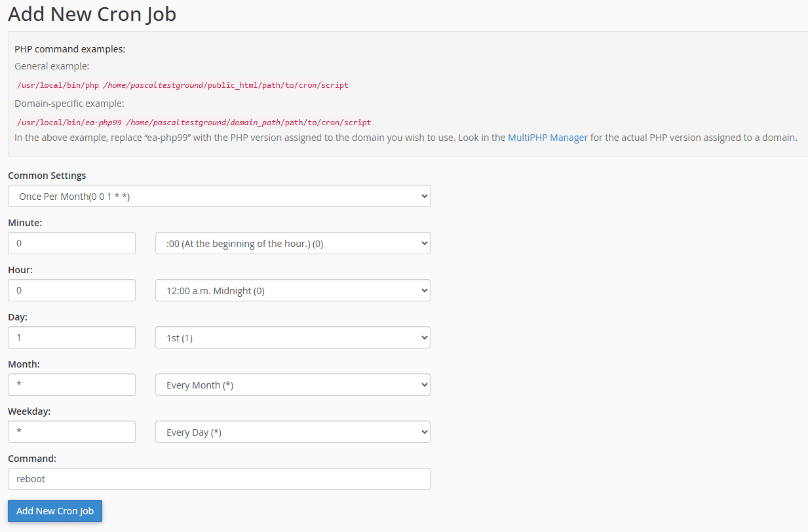808x532 pixels.
Task: Click the Day value field showing 1
Action: coord(71,337)
